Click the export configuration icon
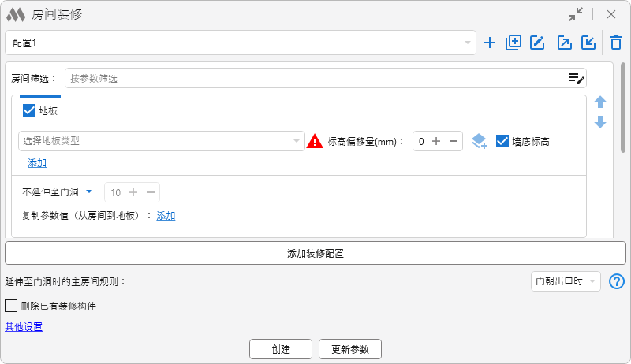 [565, 43]
